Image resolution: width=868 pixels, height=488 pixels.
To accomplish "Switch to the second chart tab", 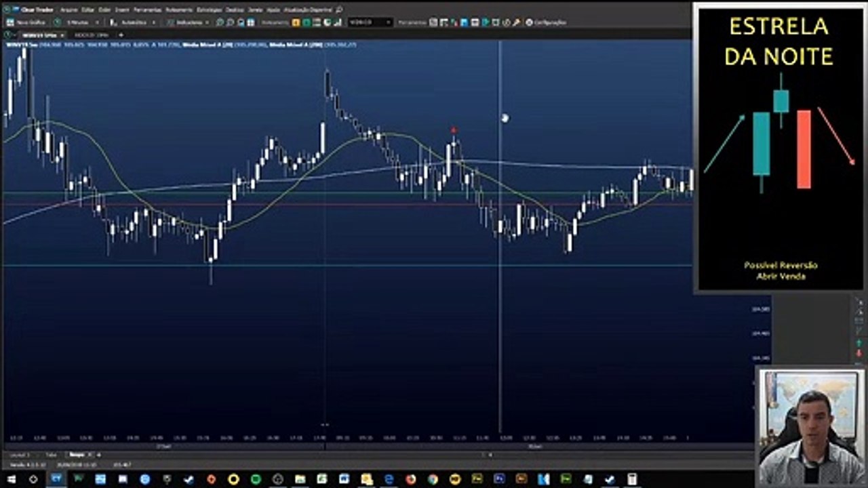I will [91, 35].
